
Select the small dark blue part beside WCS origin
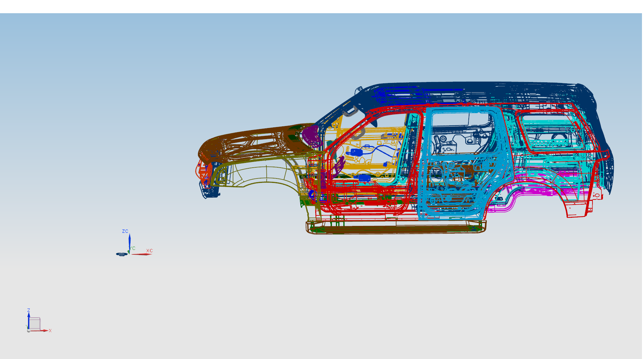pyautogui.click(x=121, y=254)
